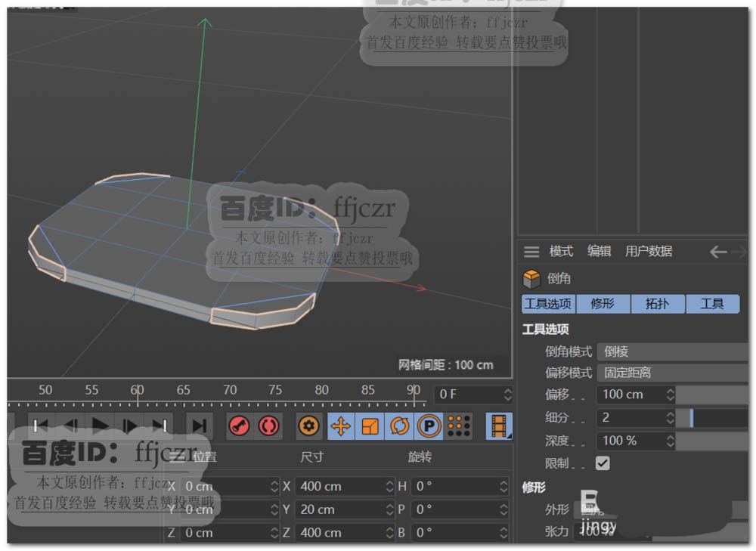Click the red record active objects key icon
756x551 pixels.
pyautogui.click(x=239, y=426)
